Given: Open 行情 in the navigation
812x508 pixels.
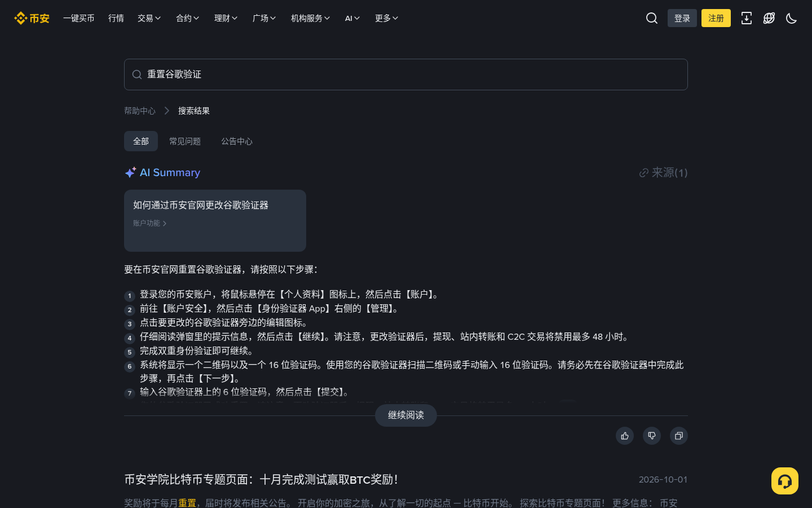Looking at the screenshot, I should coord(116,18).
